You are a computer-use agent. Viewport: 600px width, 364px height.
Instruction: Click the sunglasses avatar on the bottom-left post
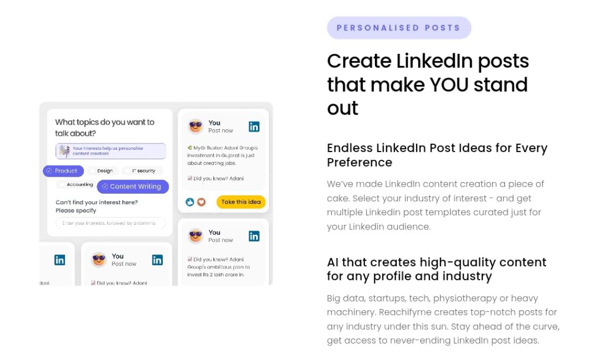(98, 259)
